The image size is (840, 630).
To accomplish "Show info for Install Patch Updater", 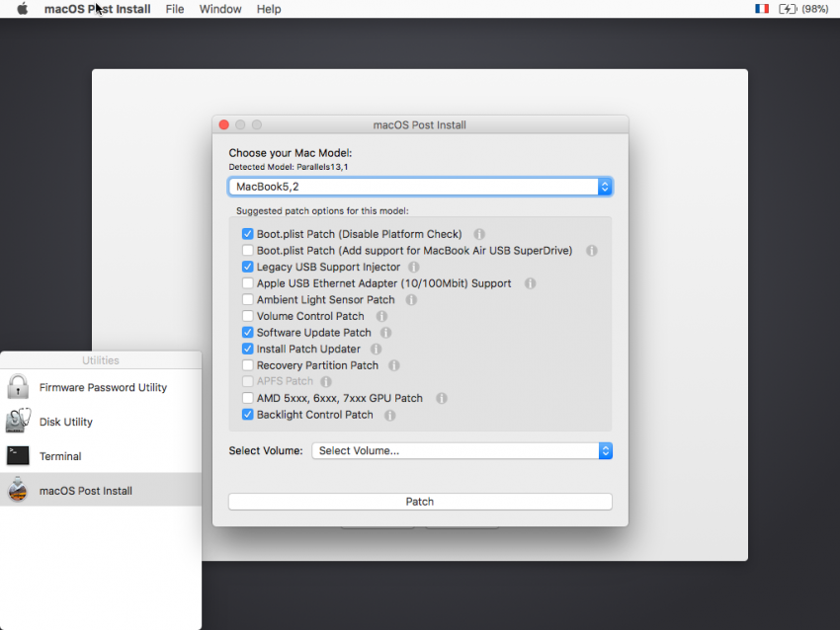I will pyautogui.click(x=377, y=349).
